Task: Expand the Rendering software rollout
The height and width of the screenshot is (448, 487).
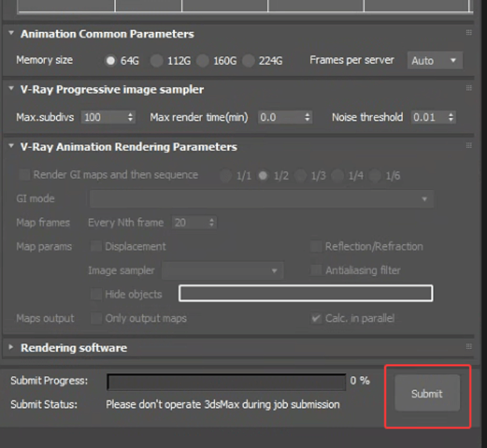Action: click(x=11, y=347)
